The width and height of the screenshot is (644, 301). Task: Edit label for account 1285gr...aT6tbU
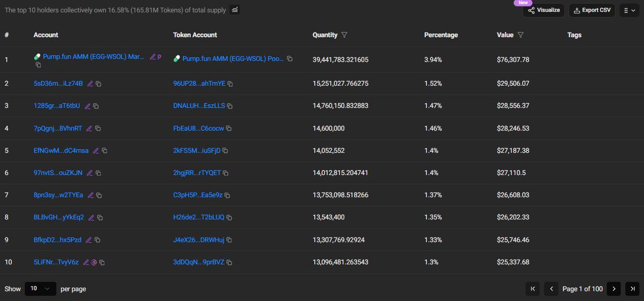pyautogui.click(x=88, y=106)
